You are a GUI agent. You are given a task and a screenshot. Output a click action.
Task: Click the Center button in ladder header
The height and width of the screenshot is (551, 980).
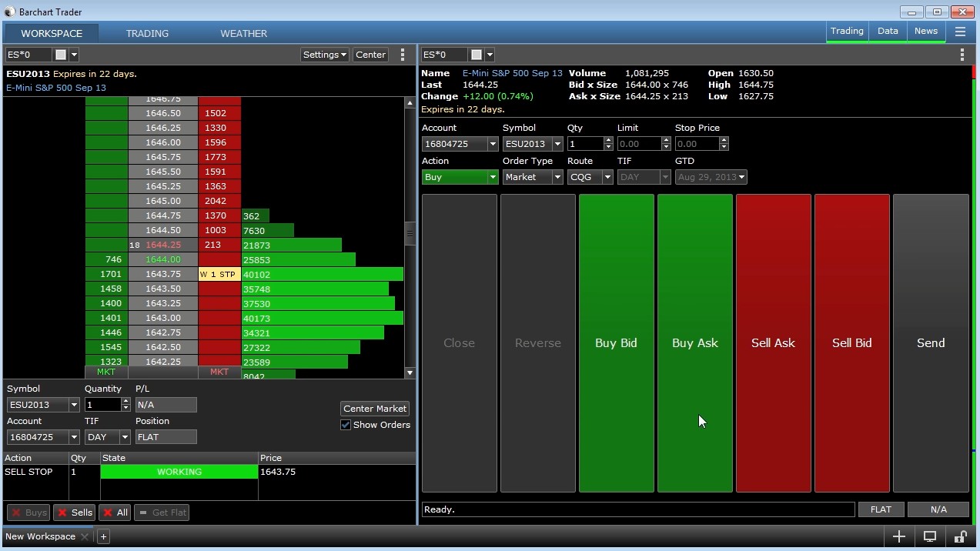coord(370,55)
